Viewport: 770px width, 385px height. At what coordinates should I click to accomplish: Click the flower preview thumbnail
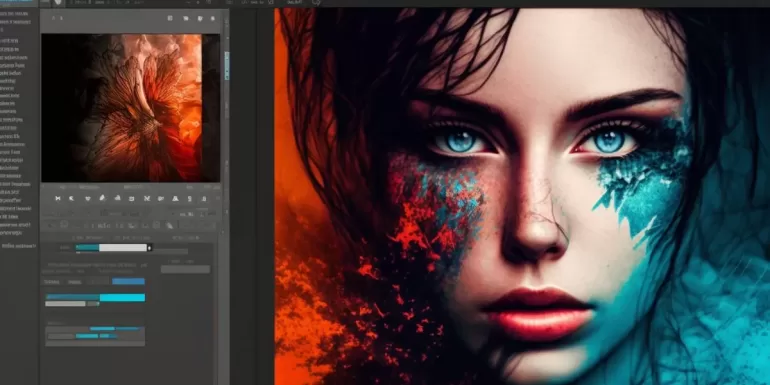(130, 108)
